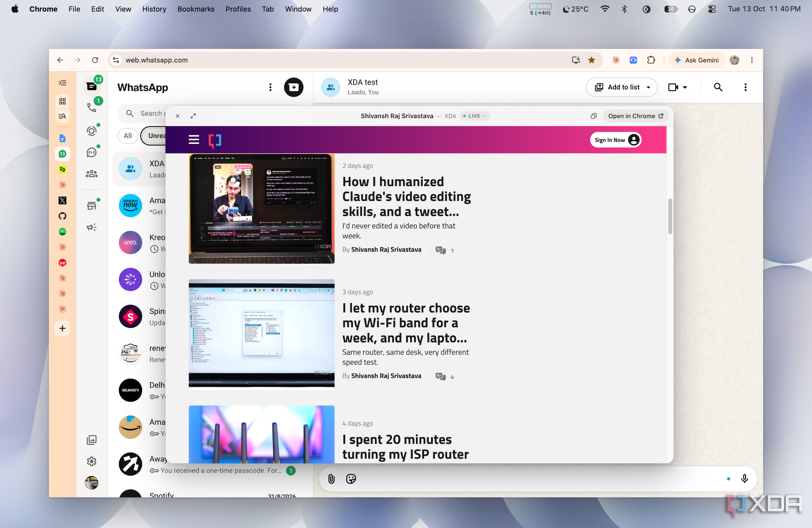Open the WhatsApp Status icon

coord(91,131)
